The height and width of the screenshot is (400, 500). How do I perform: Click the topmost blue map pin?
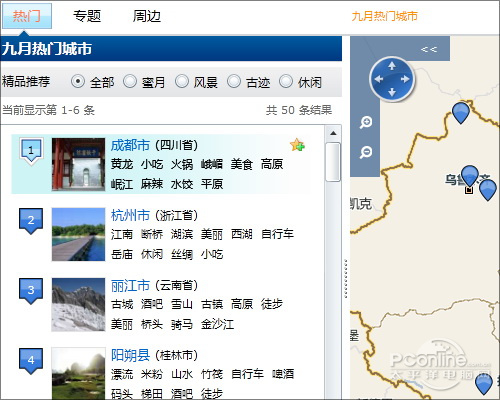pos(461,113)
